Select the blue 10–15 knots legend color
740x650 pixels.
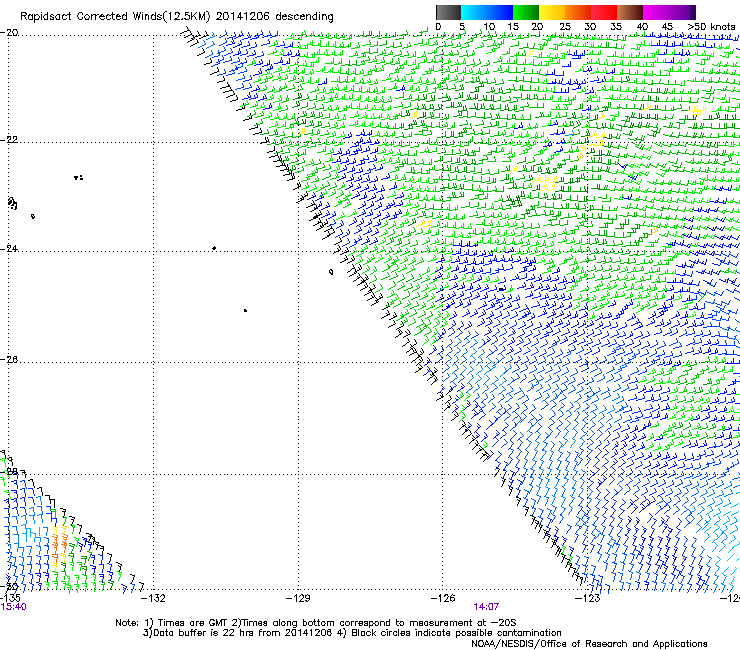coord(500,12)
